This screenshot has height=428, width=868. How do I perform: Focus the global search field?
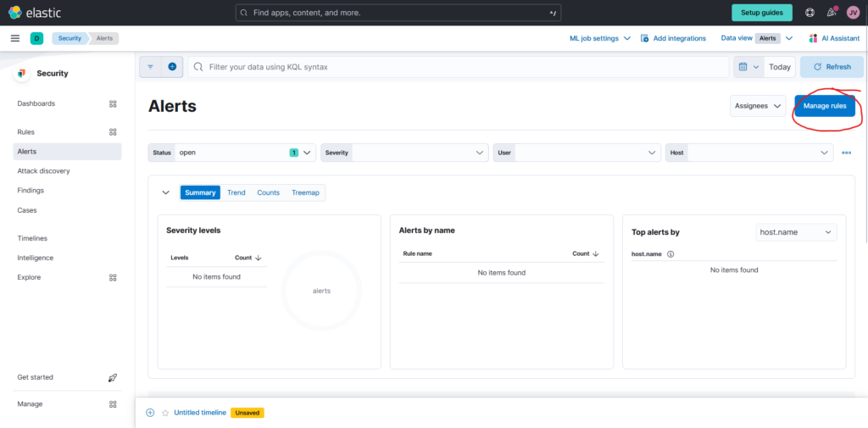[398, 12]
